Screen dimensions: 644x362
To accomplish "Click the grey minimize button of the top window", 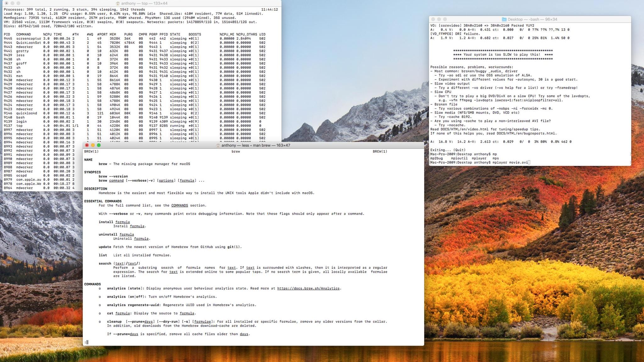I will click(12, 3).
